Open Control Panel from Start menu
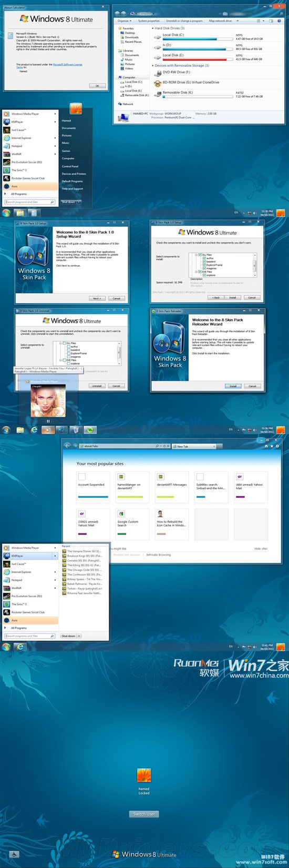The width and height of the screenshot is (289, 868). [70, 166]
